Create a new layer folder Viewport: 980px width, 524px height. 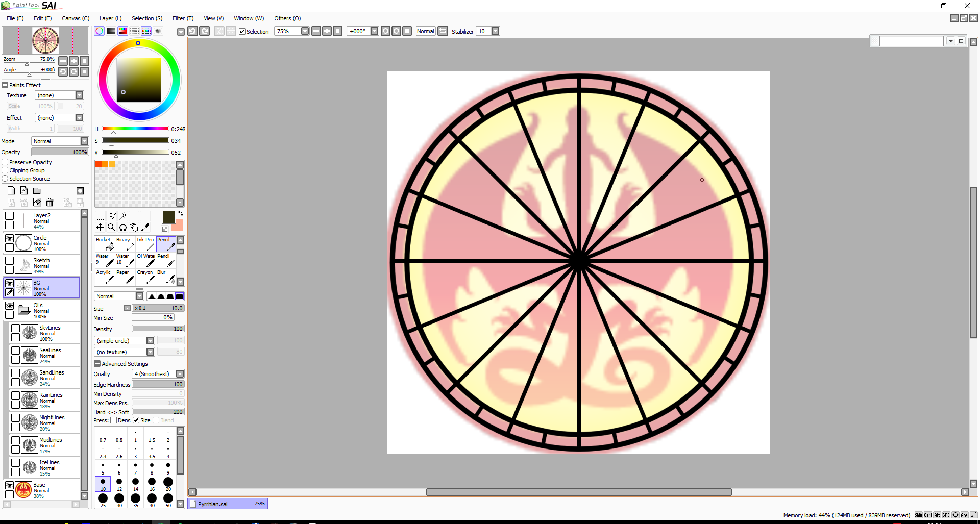point(37,191)
